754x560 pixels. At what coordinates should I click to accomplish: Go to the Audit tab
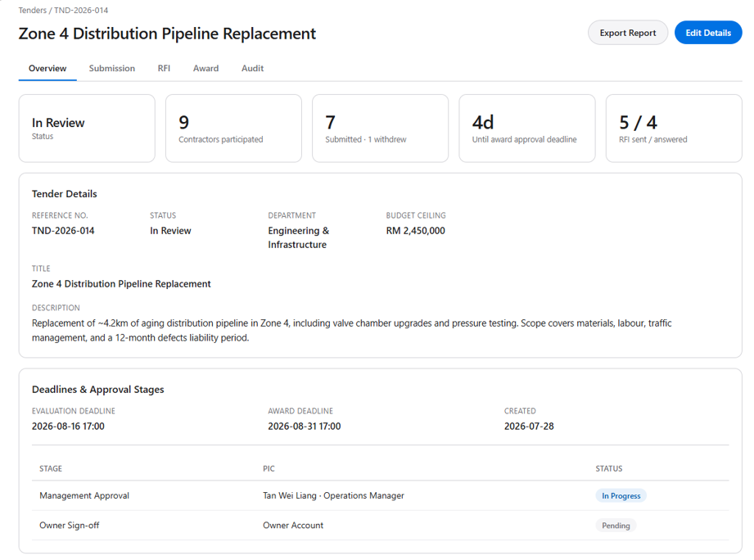click(252, 68)
